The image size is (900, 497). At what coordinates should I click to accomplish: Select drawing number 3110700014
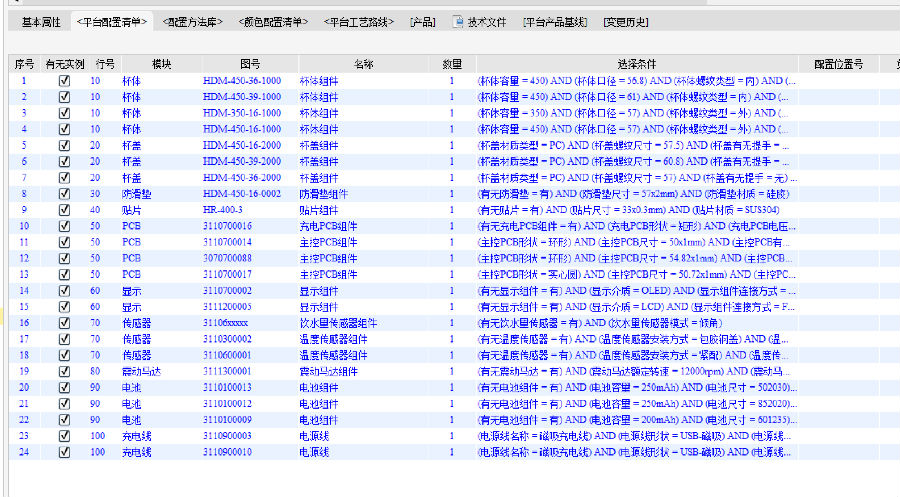pos(227,242)
